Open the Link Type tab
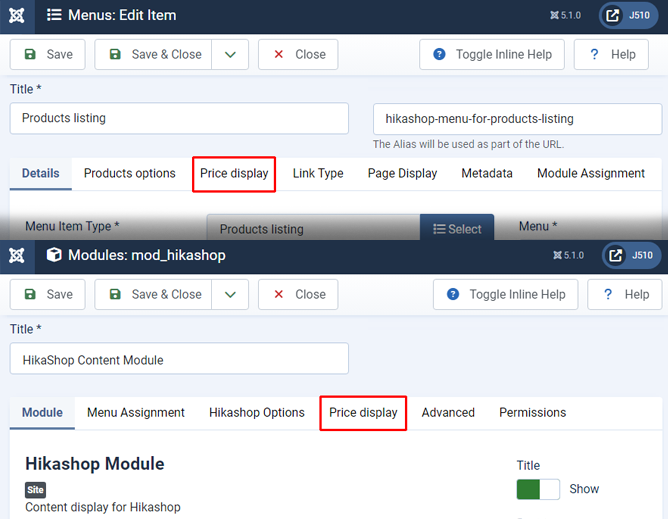 click(318, 173)
